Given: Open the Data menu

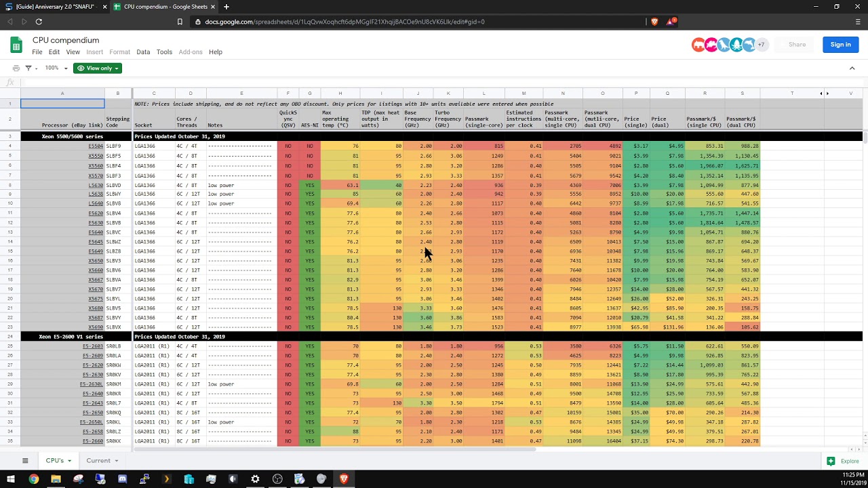Looking at the screenshot, I should pos(143,52).
